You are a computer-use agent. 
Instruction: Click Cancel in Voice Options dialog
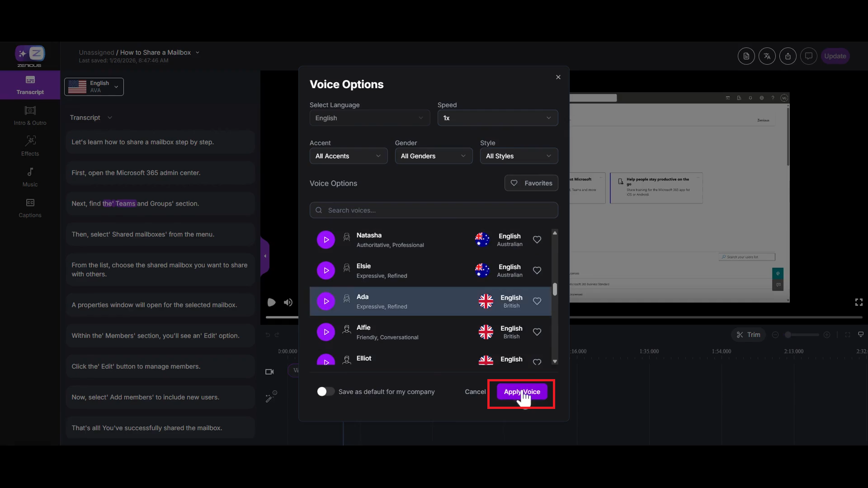(x=475, y=392)
